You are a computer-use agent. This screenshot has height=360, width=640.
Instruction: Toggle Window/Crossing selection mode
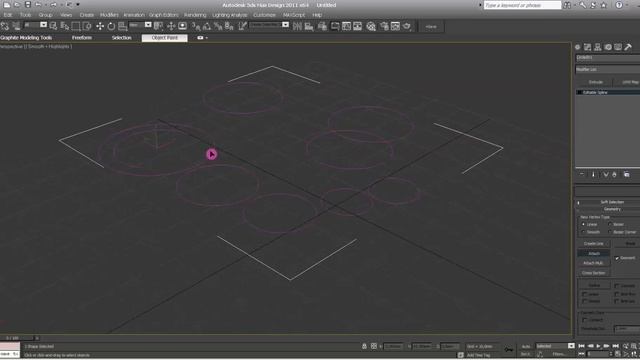87,26
